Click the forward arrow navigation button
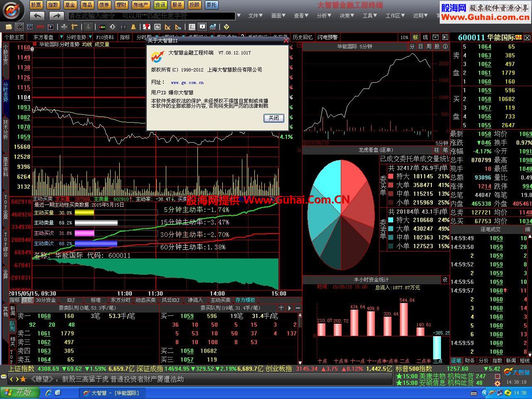The image size is (532, 399). tap(56, 16)
